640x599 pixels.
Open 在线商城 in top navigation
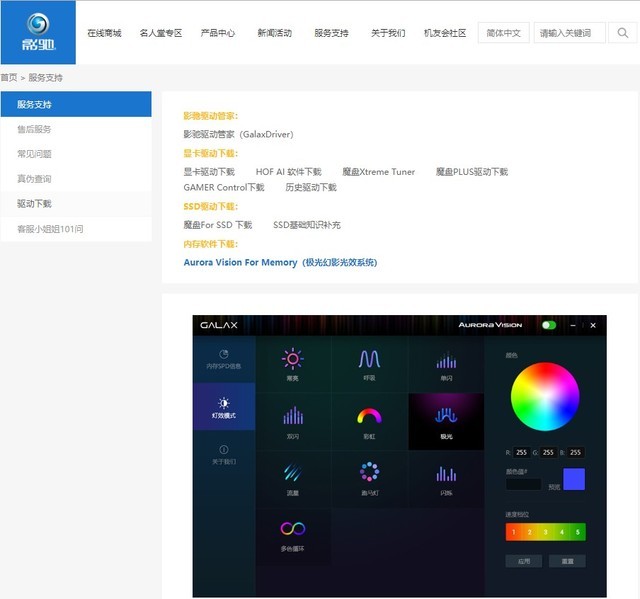click(x=104, y=33)
